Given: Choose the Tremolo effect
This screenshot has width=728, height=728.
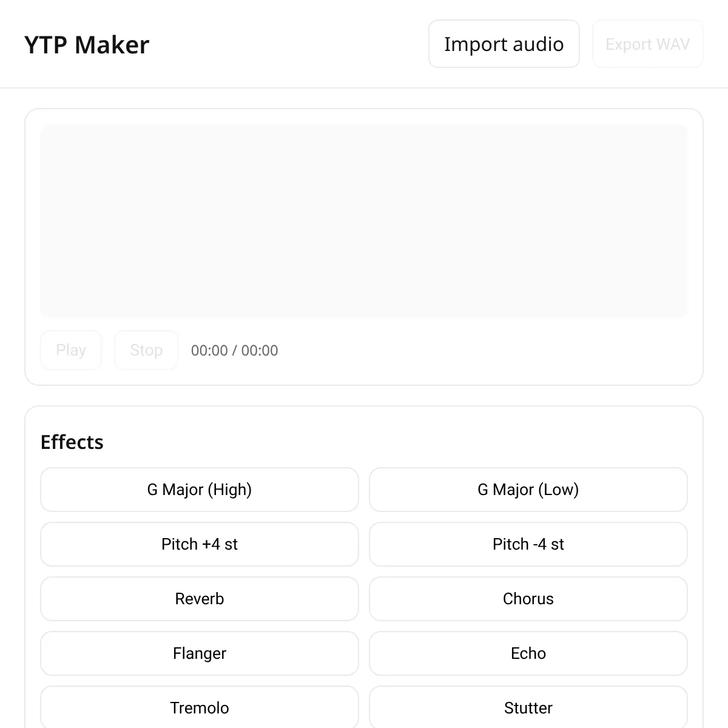Looking at the screenshot, I should pos(199,707).
